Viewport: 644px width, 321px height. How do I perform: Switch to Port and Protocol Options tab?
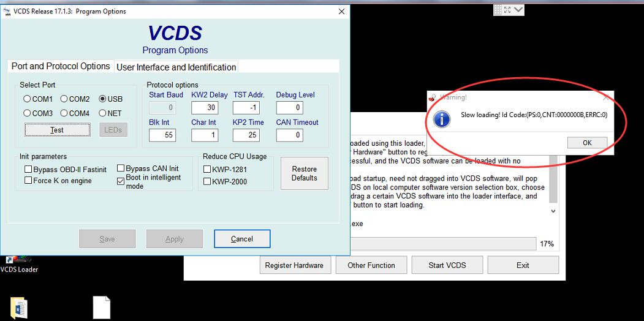pyautogui.click(x=61, y=66)
